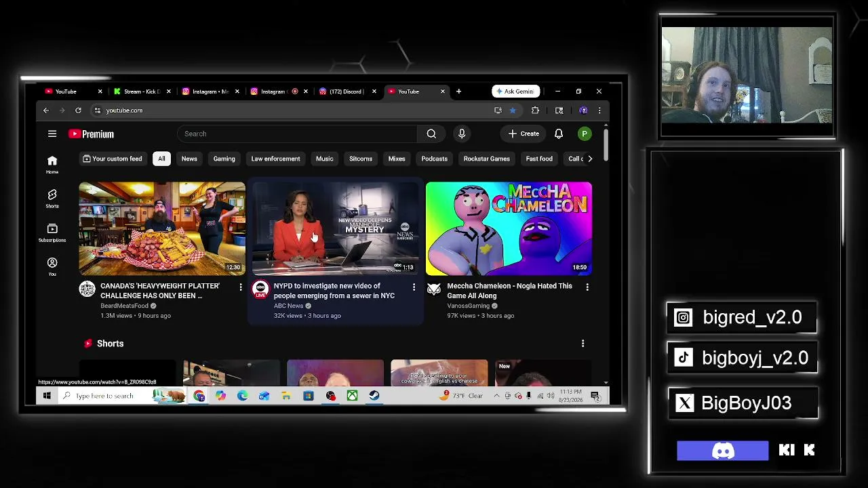Open Chrome from the taskbar
868x488 pixels.
coord(199,396)
